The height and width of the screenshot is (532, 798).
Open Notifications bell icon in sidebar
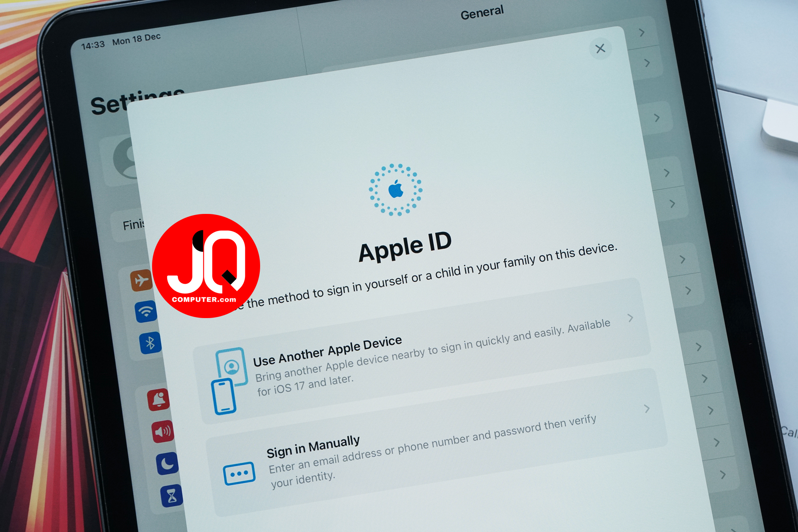point(158,399)
